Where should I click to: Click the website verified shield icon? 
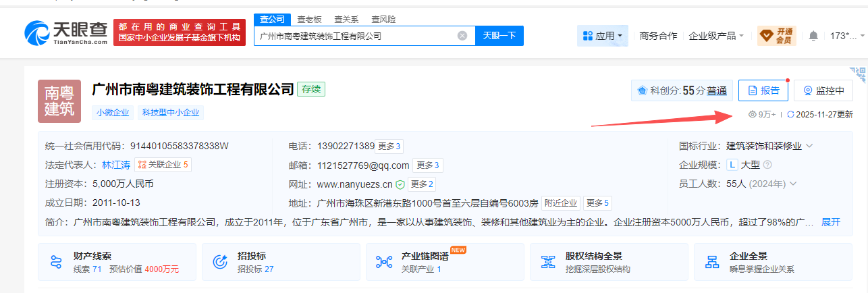(400, 184)
